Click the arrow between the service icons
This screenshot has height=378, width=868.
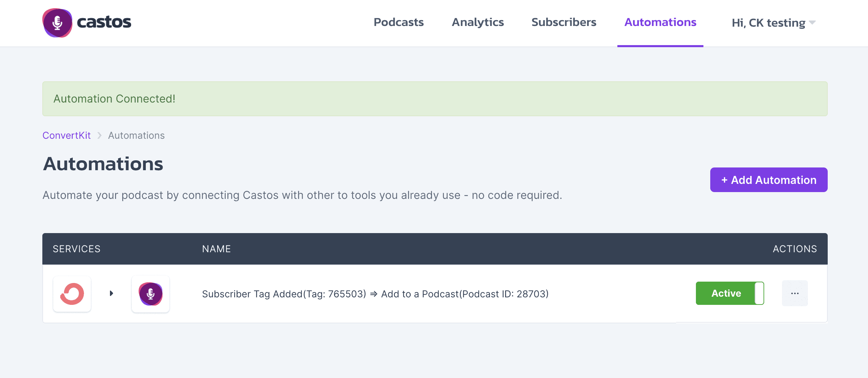(x=111, y=293)
